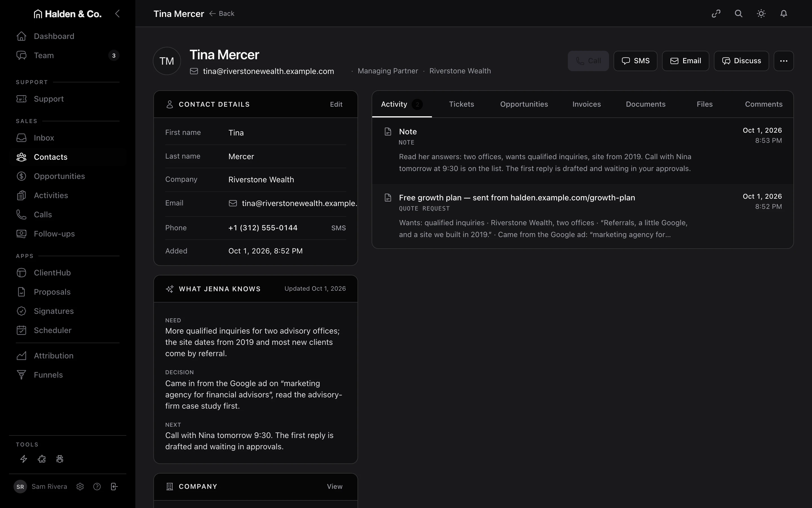Copy link using the chain icon in header
Viewport: 812px width, 508px height.
coord(716,14)
